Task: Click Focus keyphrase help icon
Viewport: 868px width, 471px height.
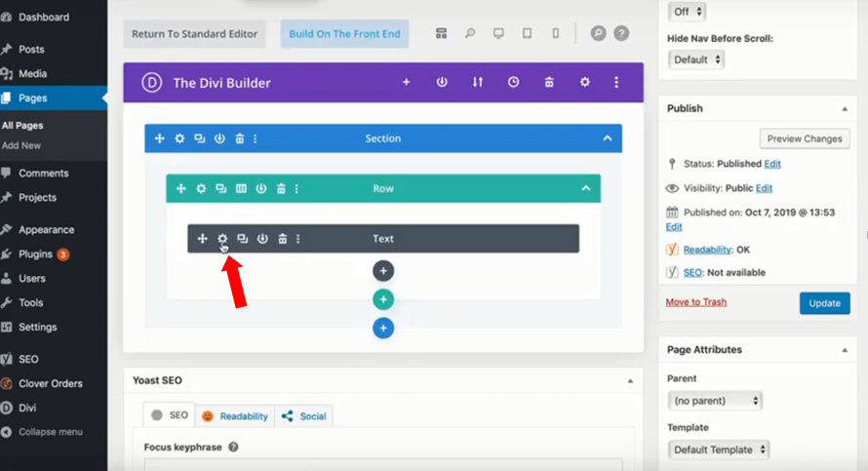Action: (x=234, y=448)
